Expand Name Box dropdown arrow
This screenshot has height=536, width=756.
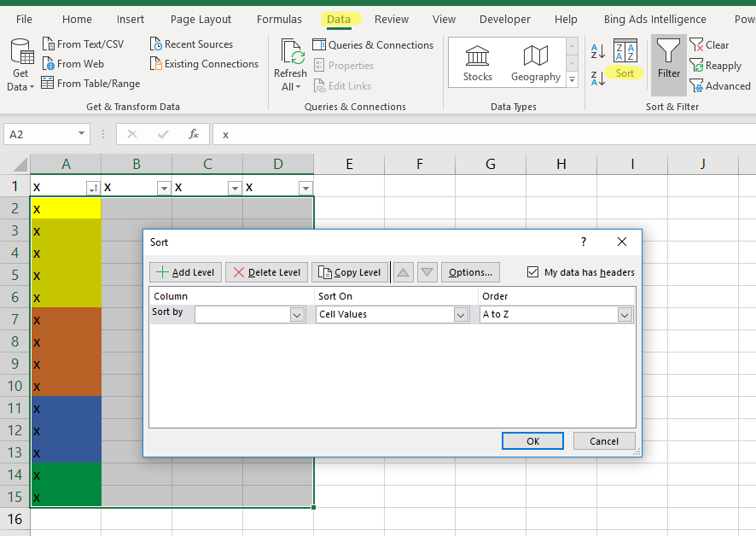[x=81, y=134]
